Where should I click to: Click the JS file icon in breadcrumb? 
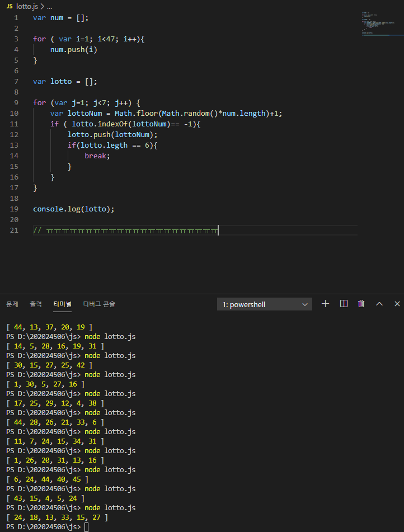click(10, 7)
